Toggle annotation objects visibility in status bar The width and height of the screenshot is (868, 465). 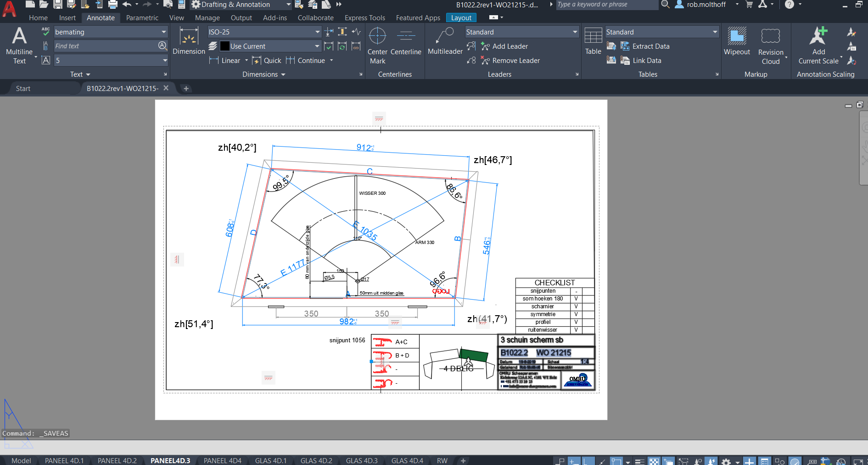click(698, 461)
